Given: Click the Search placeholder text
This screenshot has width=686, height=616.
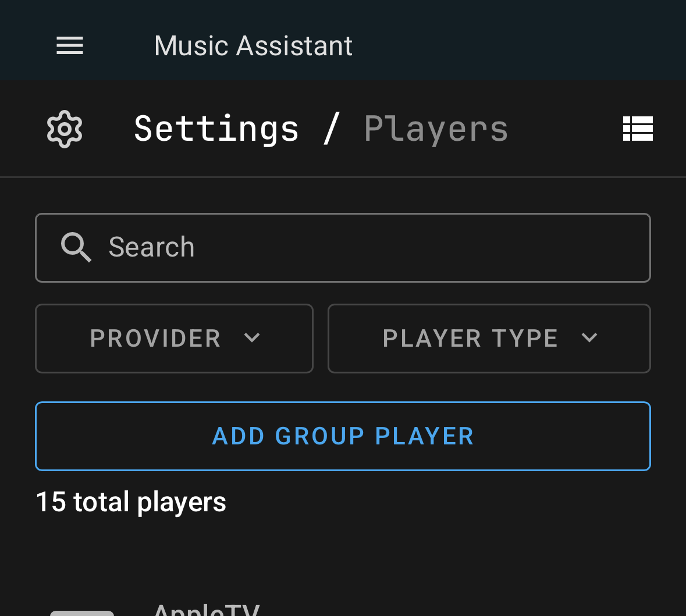Looking at the screenshot, I should click(151, 248).
